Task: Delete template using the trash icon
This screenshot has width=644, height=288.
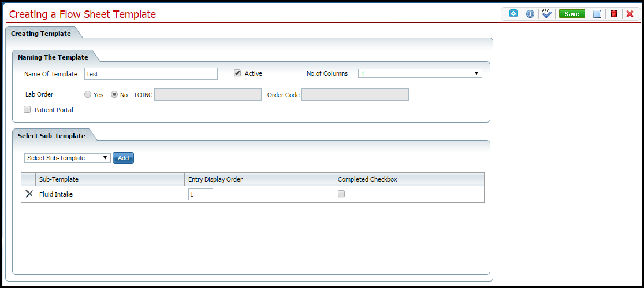Action: click(x=613, y=14)
